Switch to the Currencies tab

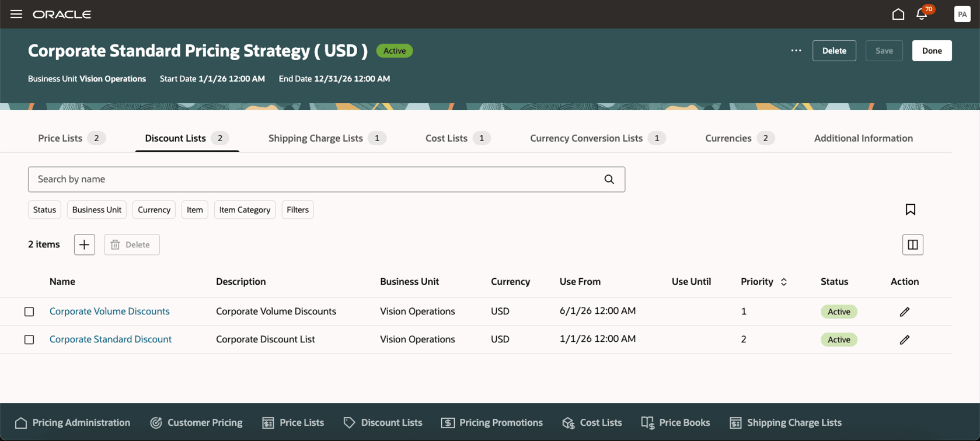(x=740, y=138)
